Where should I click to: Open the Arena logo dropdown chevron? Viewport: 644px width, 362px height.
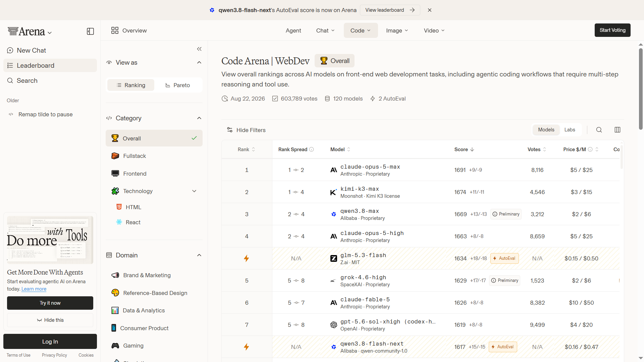50,33
